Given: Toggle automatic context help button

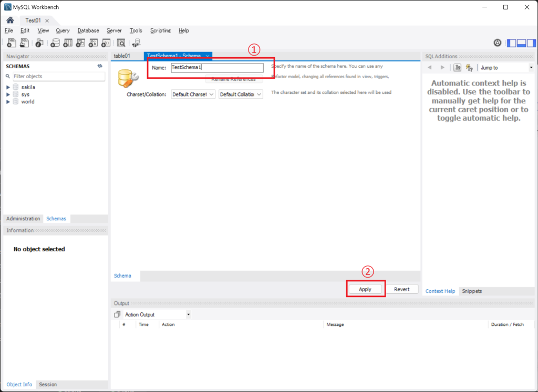Looking at the screenshot, I should (469, 68).
